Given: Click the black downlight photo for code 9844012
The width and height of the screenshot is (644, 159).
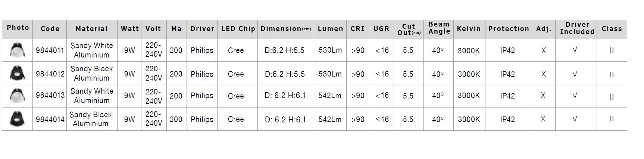Looking at the screenshot, I should click(17, 73).
